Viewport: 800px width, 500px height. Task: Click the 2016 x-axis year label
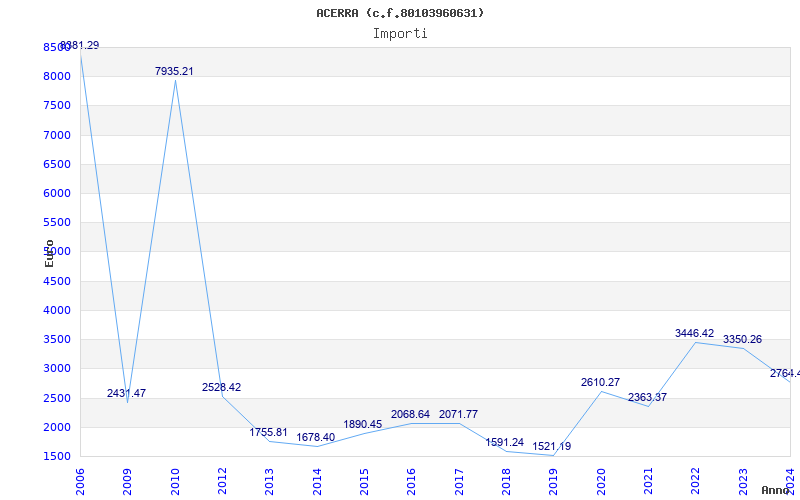(x=412, y=482)
